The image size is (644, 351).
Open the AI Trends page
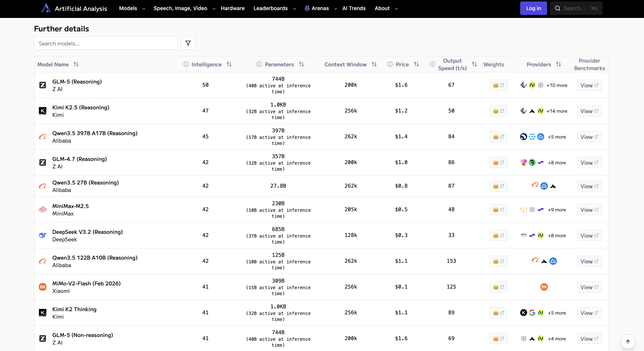(x=354, y=8)
